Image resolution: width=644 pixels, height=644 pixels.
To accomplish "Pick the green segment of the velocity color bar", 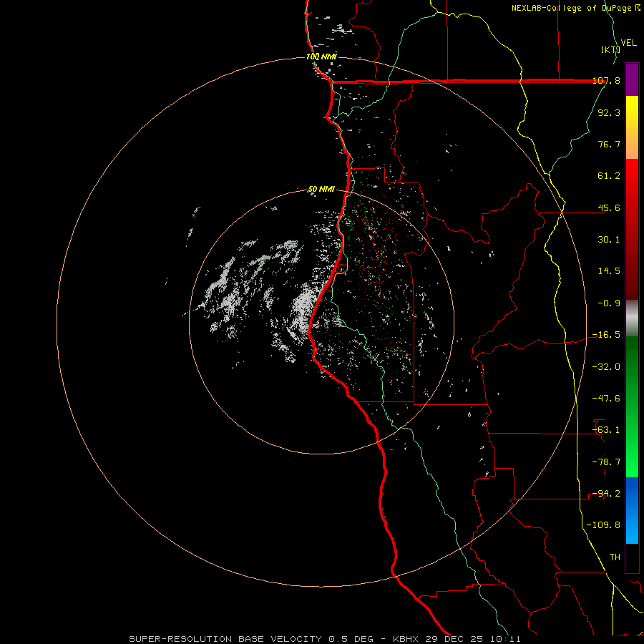I will pos(632,406).
